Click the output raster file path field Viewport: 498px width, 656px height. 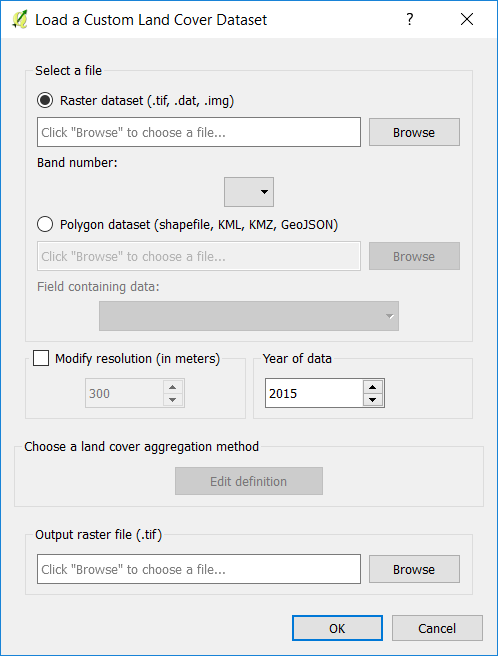point(199,569)
